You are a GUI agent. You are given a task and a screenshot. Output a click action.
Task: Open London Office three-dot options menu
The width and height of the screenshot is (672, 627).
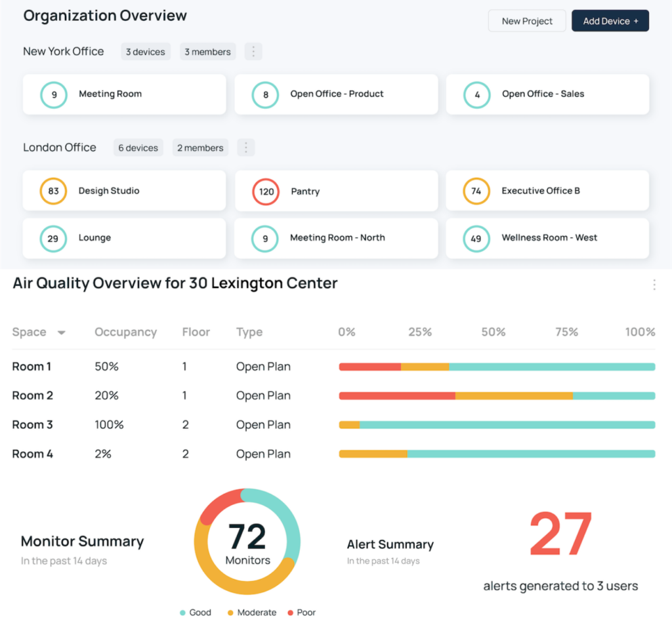click(246, 148)
